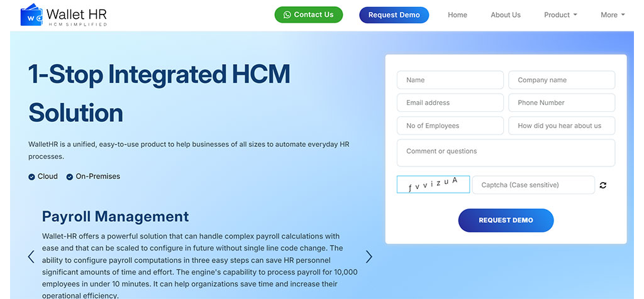Click the Cloud checkmark icon
Viewport: 644px width, 299px height.
pyautogui.click(x=31, y=177)
